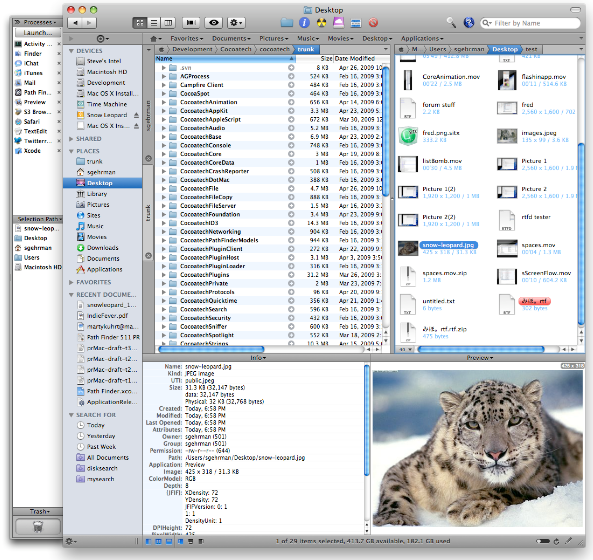Open the gear action dropdown menu
This screenshot has height=560, width=593.
tap(236, 23)
